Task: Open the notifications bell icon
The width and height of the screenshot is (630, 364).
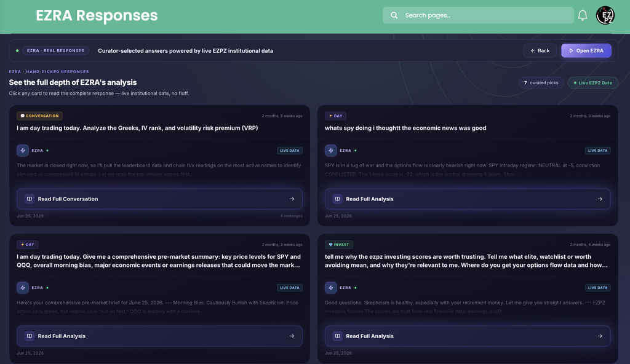Action: 582,15
